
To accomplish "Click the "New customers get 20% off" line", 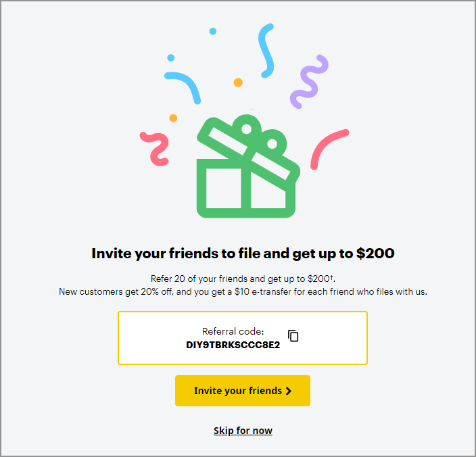I will 243,291.
